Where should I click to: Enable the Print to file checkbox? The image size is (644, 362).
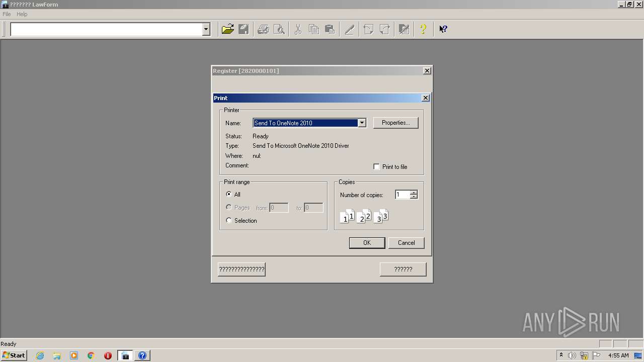tap(376, 166)
